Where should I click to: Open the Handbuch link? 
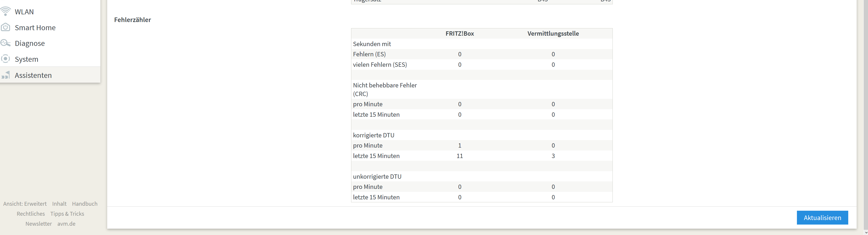pos(84,204)
